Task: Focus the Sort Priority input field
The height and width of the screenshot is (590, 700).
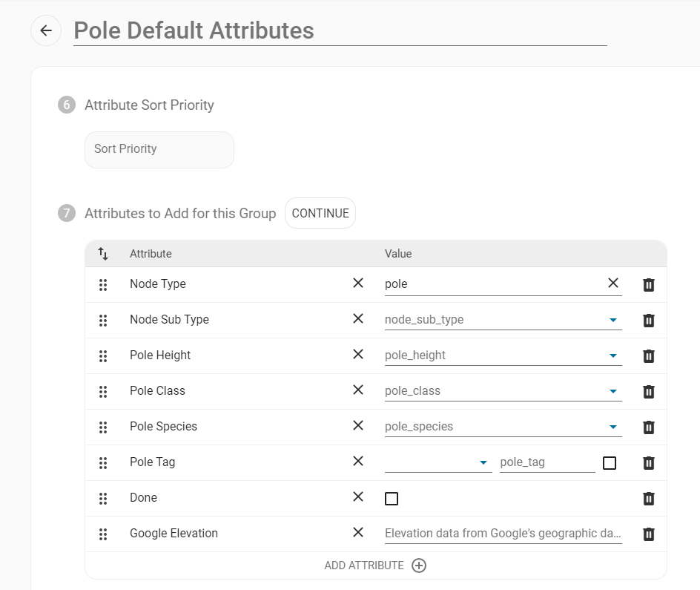Action: (x=159, y=149)
